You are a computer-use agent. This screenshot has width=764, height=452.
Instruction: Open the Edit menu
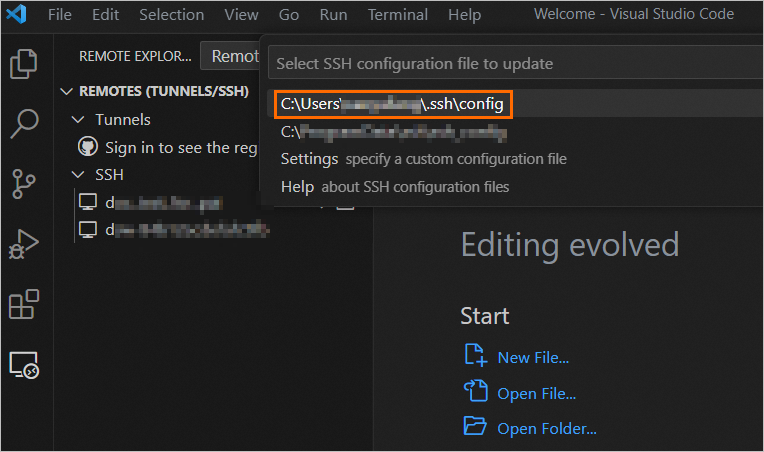(x=105, y=15)
